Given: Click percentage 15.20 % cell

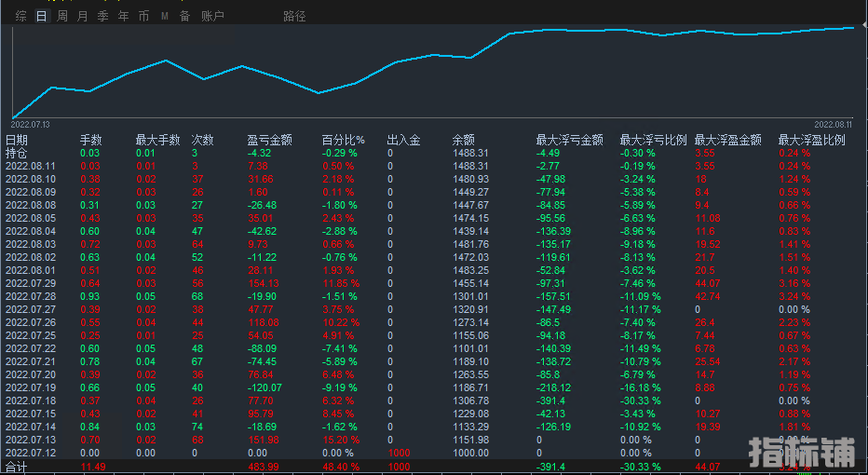Looking at the screenshot, I should (x=342, y=440).
